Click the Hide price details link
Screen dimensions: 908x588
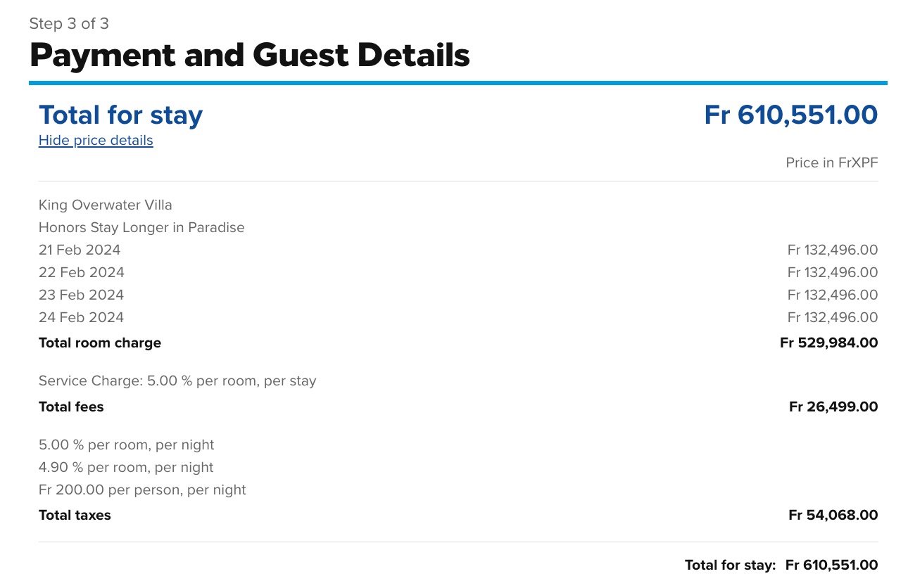[96, 140]
